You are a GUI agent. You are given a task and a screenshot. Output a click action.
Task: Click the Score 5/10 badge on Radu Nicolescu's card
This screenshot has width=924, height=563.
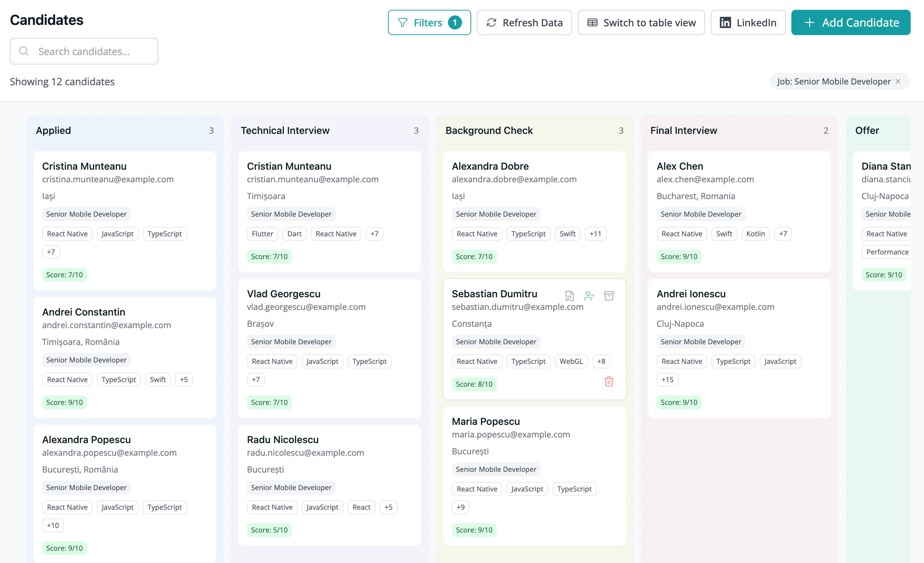(x=269, y=530)
